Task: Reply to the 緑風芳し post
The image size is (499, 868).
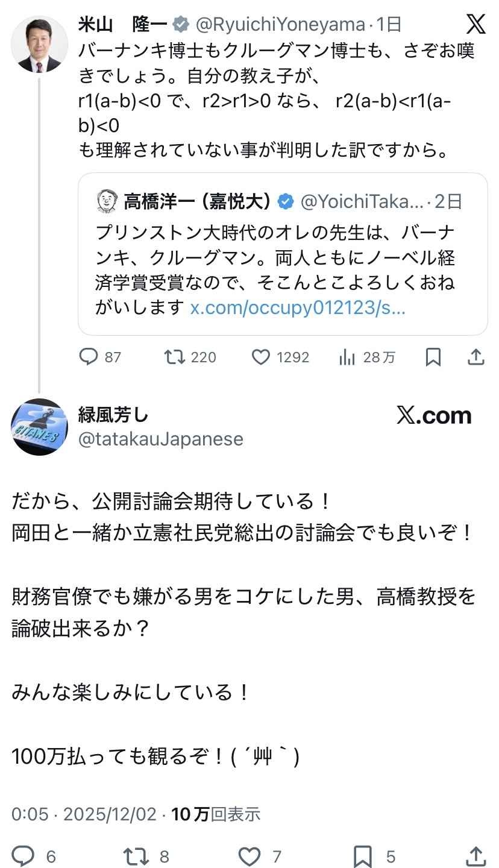Action: click(24, 855)
